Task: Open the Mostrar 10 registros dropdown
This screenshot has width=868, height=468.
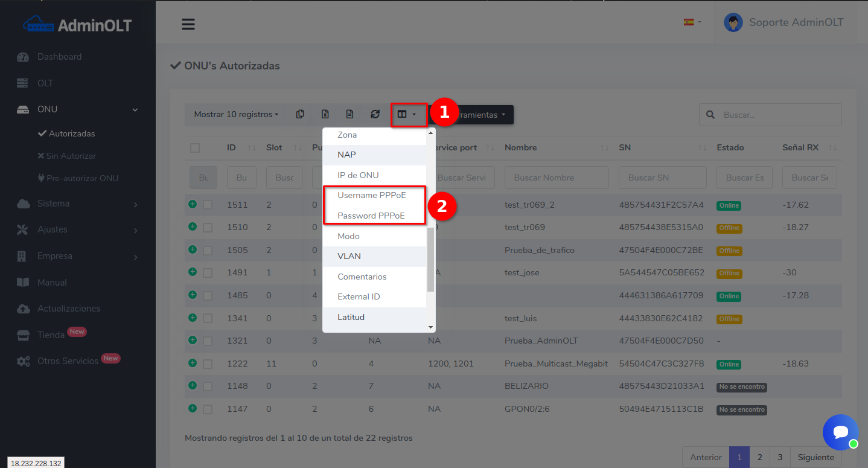Action: click(x=236, y=114)
